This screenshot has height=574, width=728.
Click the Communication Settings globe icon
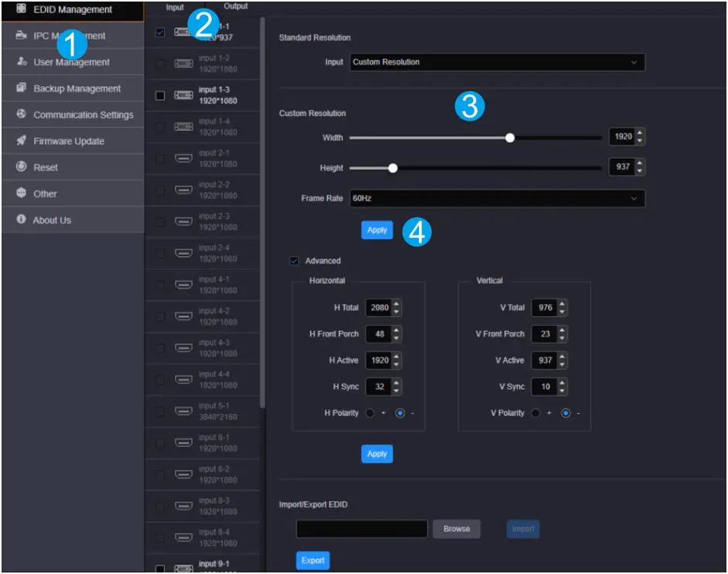[x=22, y=114]
